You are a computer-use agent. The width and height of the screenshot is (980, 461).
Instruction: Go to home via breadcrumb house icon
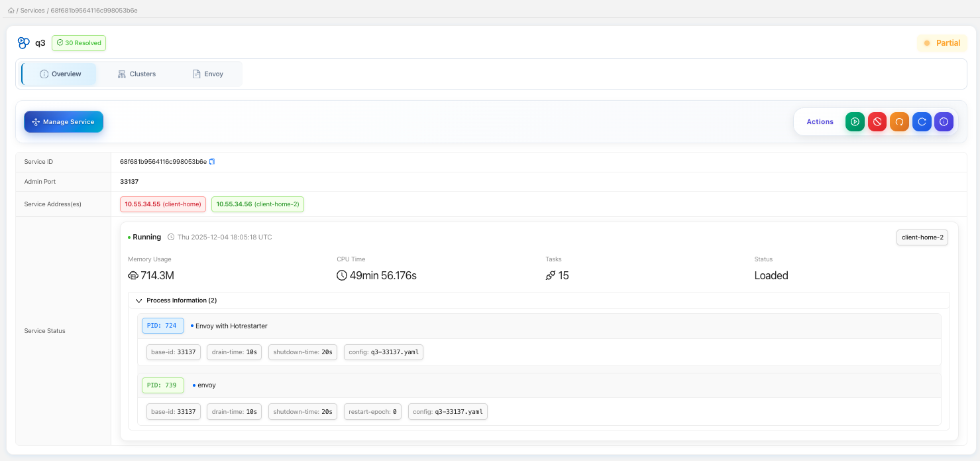[11, 11]
